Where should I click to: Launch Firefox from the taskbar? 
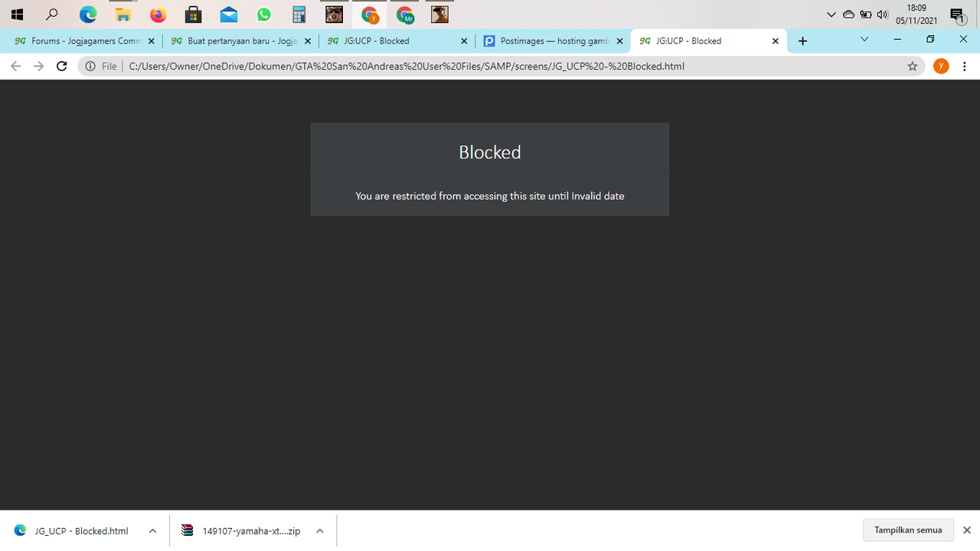[x=158, y=15]
